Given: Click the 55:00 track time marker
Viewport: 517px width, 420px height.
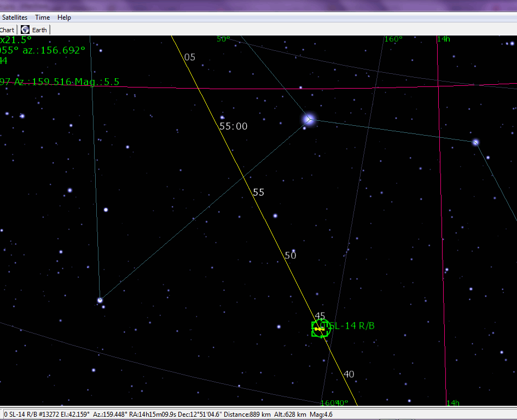Looking at the screenshot, I should 234,126.
